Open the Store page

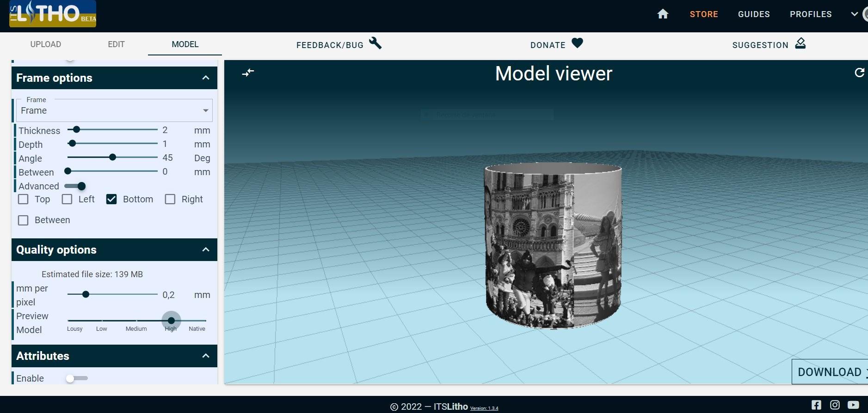704,14
